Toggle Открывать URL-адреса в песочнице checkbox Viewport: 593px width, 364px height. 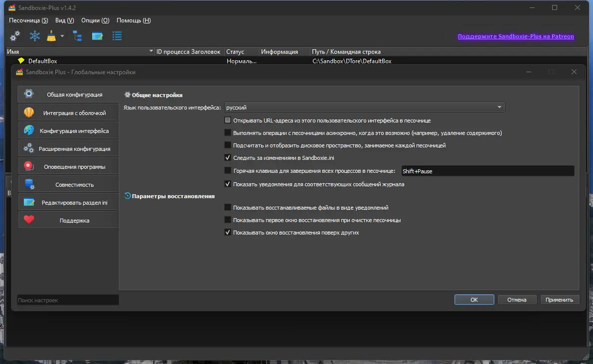(228, 120)
